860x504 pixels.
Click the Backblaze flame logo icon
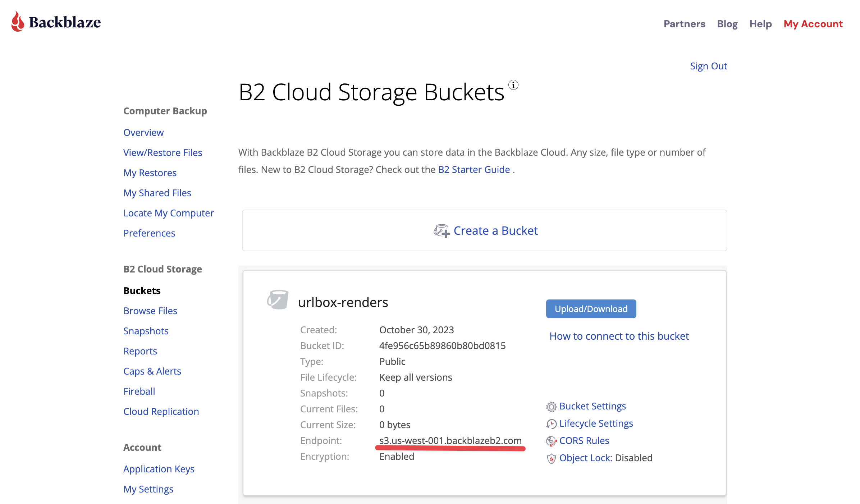click(18, 22)
